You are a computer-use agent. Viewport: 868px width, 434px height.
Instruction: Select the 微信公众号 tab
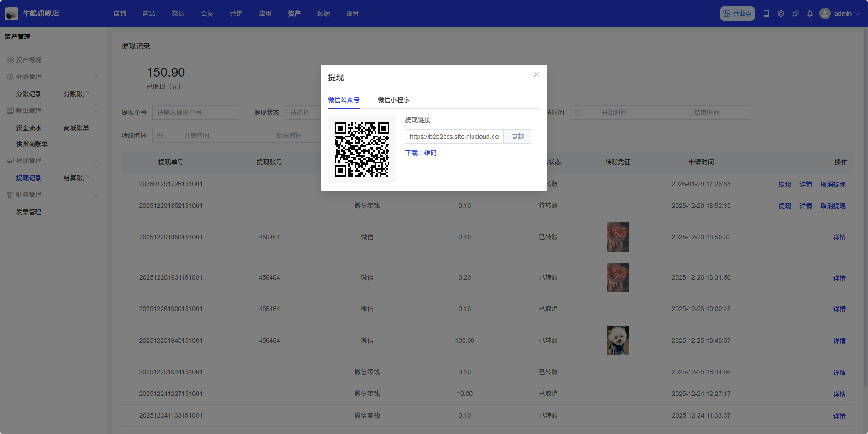click(343, 100)
